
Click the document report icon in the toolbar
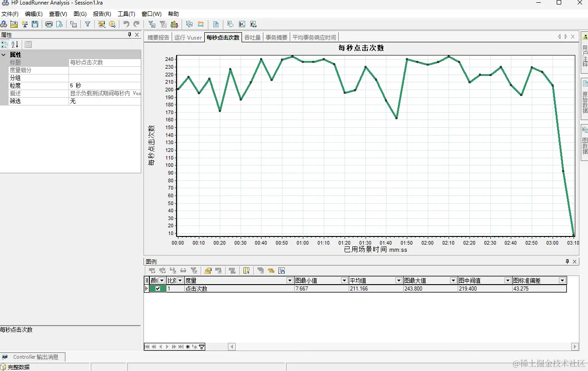click(x=216, y=24)
